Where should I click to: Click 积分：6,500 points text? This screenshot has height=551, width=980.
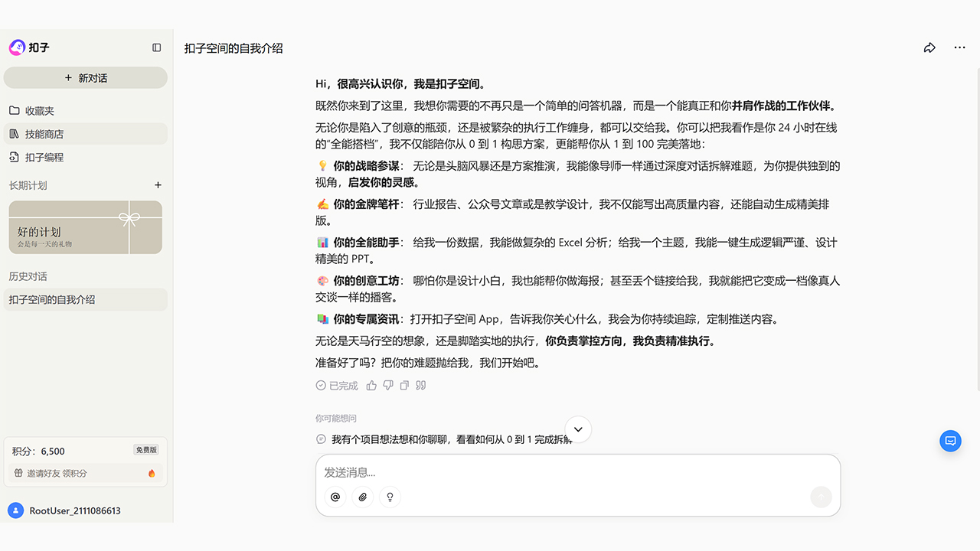coord(38,452)
